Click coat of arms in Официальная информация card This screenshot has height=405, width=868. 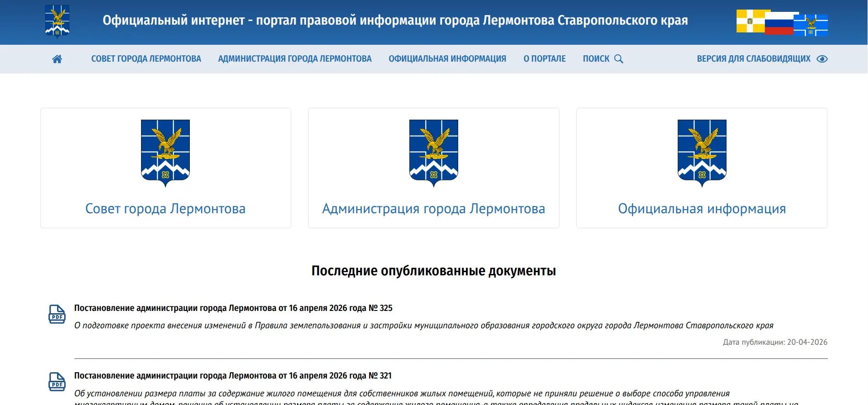(702, 153)
